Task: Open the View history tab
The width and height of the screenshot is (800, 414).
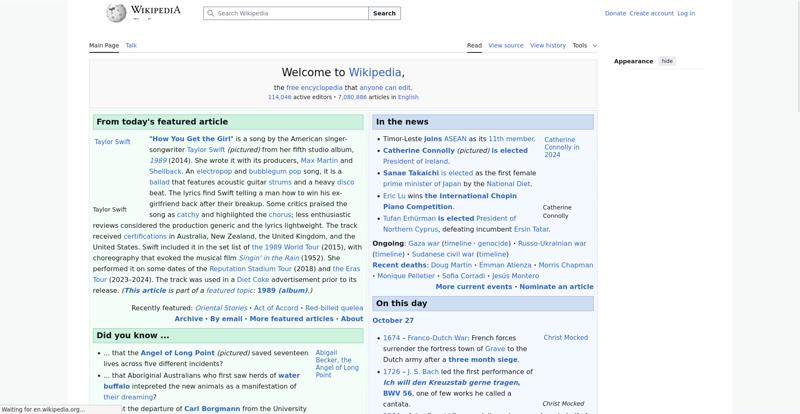Action: pyautogui.click(x=548, y=45)
